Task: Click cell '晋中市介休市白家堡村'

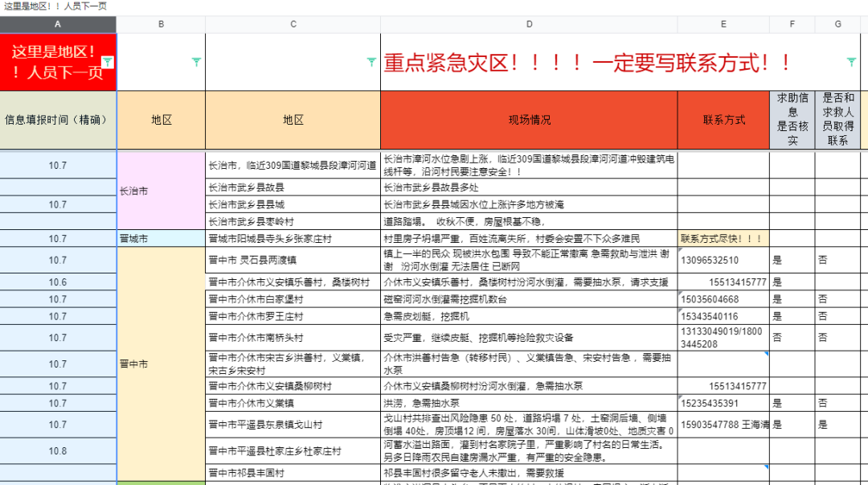Action: coord(293,299)
